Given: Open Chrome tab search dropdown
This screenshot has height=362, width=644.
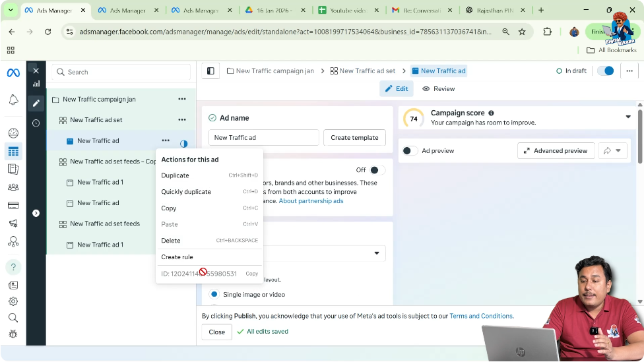Looking at the screenshot, I should click(x=11, y=11).
